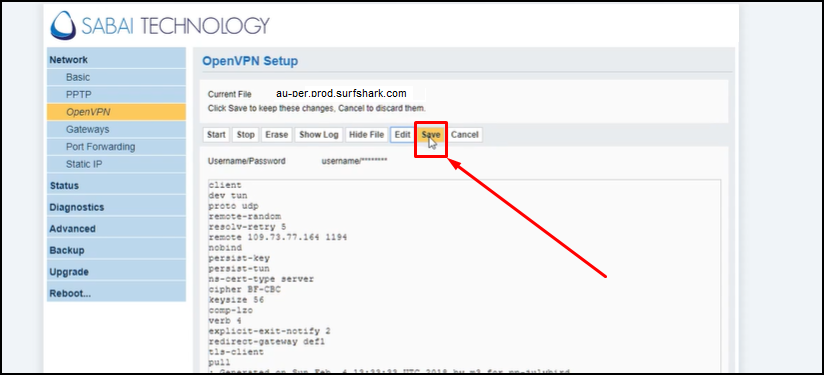Open the Advanced section
824x375 pixels.
pyautogui.click(x=116, y=228)
